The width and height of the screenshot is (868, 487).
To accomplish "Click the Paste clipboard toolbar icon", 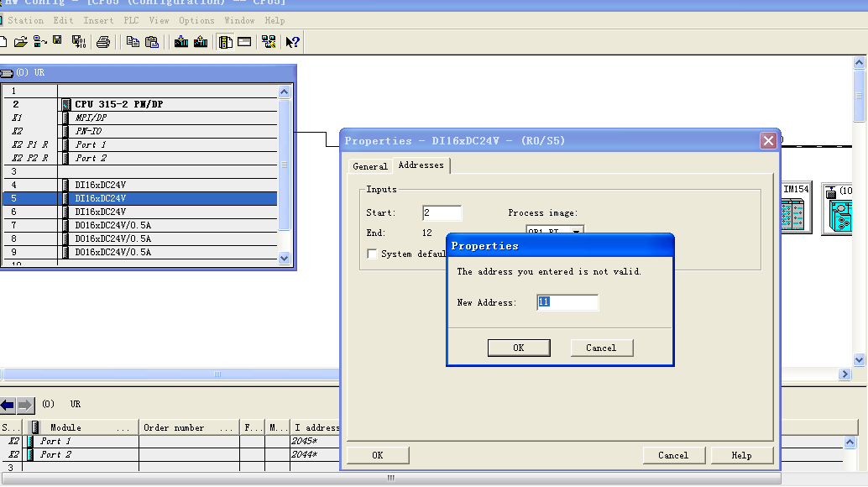I will 152,42.
